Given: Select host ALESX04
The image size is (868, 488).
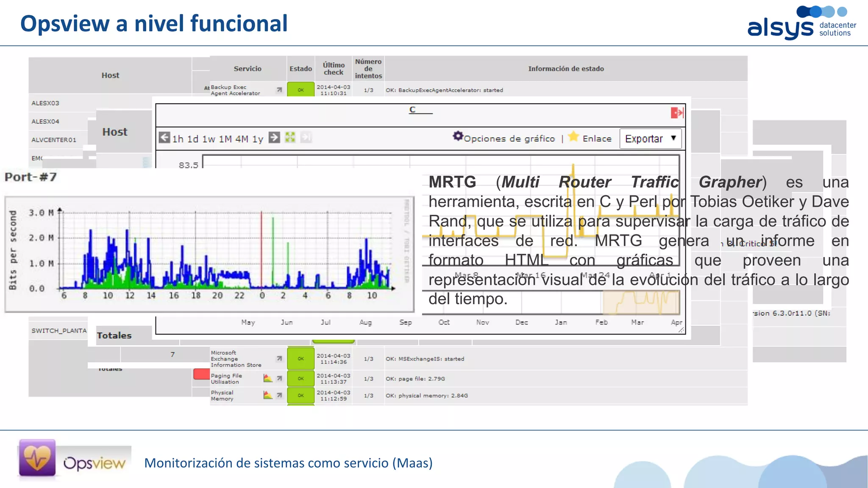Looking at the screenshot, I should [45, 121].
